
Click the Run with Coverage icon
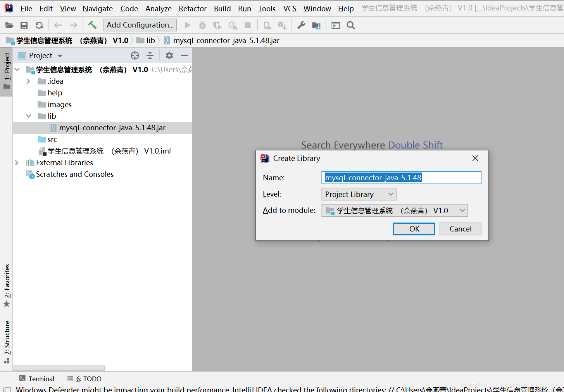pyautogui.click(x=217, y=25)
